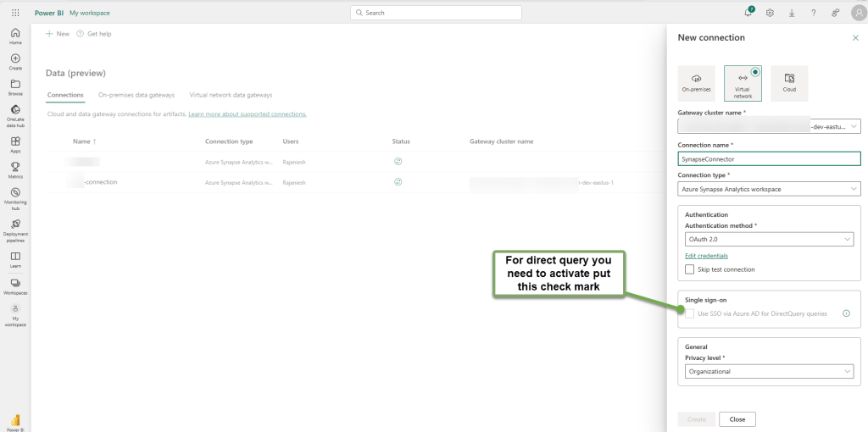868x432 pixels.
Task: Switch to the Connections tab
Action: pos(65,95)
